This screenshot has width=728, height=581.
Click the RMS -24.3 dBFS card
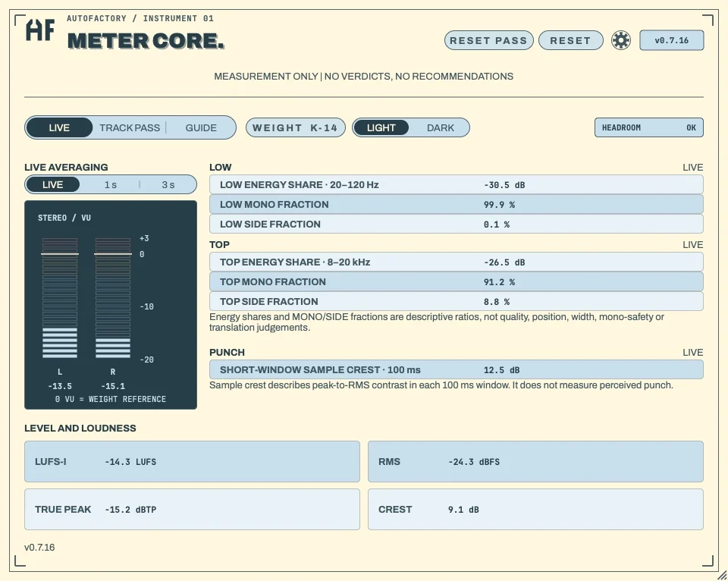point(535,462)
